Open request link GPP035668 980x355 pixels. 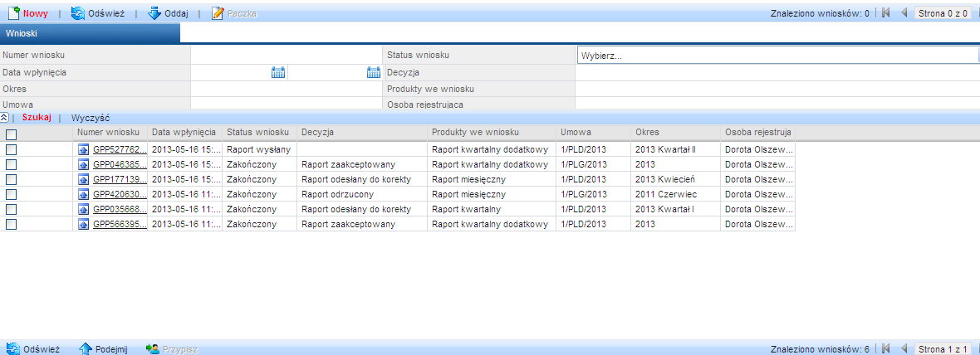120,209
